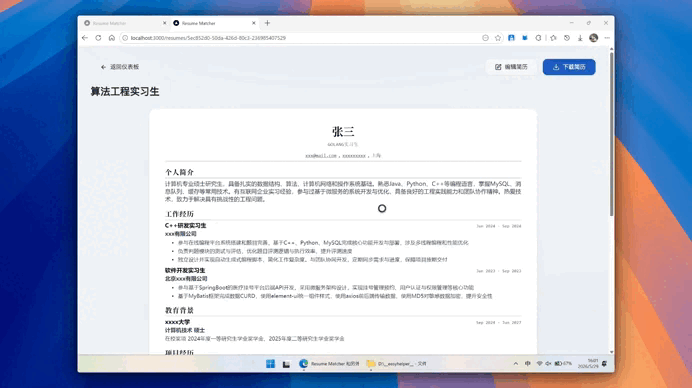The image size is (692, 388).
Task: Close the inactive first Resume Matcher tab
Action: (165, 23)
